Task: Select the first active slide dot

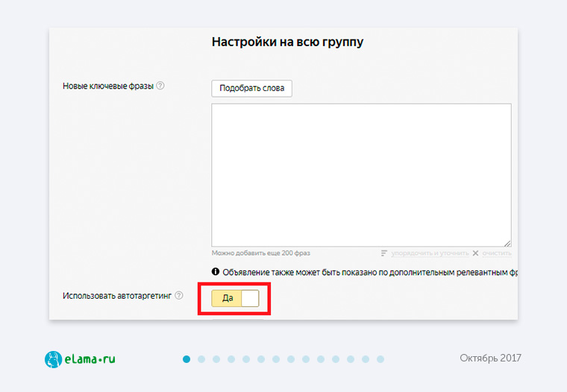Action: (x=187, y=359)
